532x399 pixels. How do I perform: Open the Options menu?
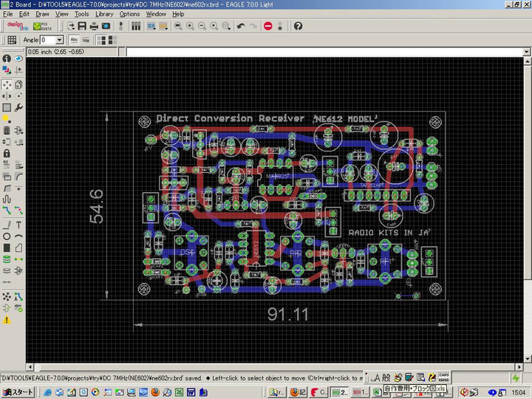129,14
